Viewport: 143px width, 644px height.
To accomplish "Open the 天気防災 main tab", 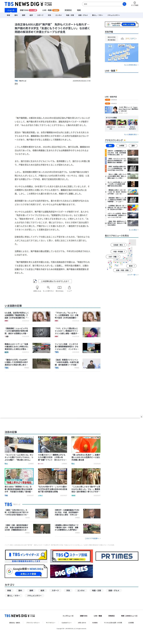I will tap(68, 10).
